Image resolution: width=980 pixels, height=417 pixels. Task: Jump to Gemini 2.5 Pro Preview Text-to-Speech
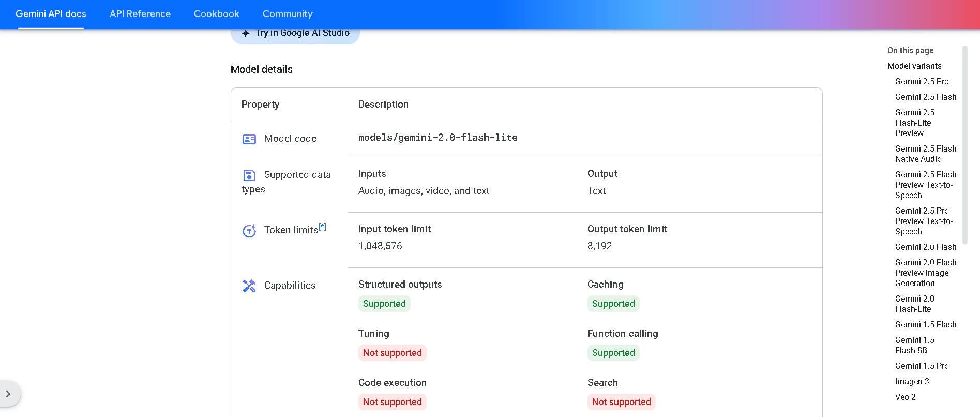pyautogui.click(x=924, y=221)
